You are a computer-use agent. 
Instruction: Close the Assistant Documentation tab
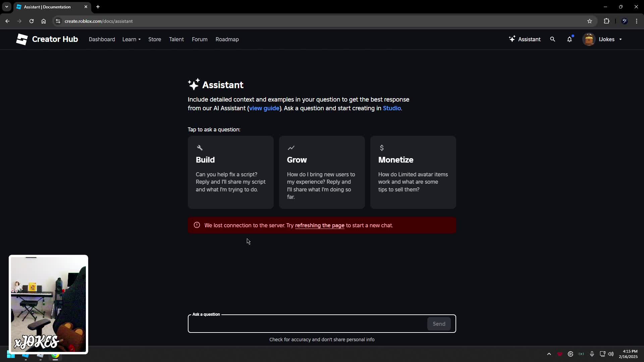86,7
